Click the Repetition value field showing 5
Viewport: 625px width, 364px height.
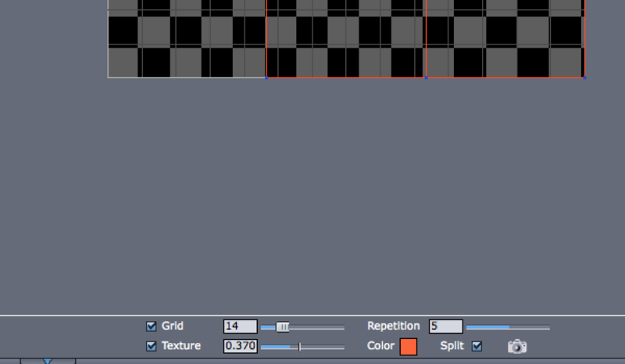tap(445, 327)
